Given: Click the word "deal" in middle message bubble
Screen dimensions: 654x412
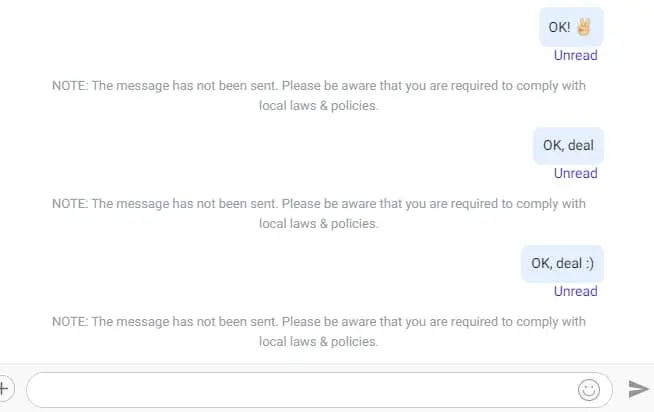Looking at the screenshot, I should [581, 145].
